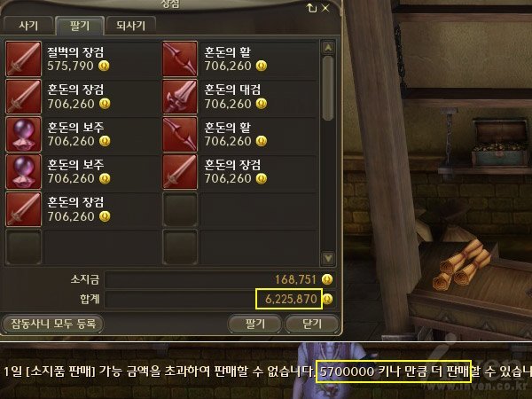
Task: Click the scroll down arrow of item list
Action: [x=328, y=259]
